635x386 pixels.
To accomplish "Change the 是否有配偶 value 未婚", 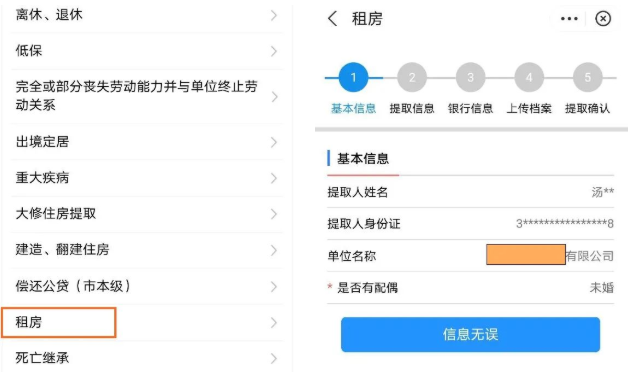I will [x=601, y=288].
